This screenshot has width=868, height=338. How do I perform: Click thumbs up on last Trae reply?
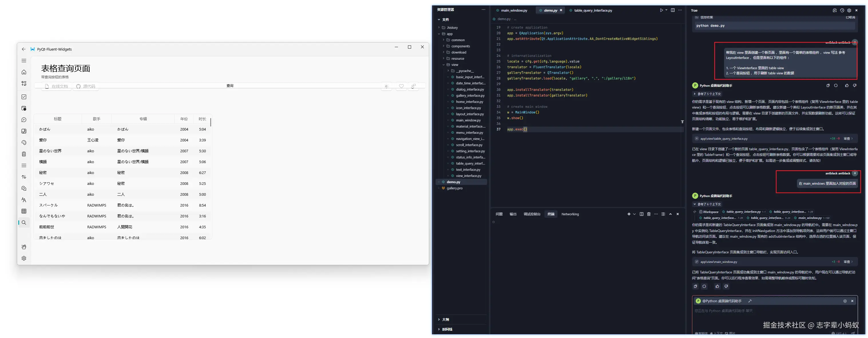pyautogui.click(x=717, y=287)
